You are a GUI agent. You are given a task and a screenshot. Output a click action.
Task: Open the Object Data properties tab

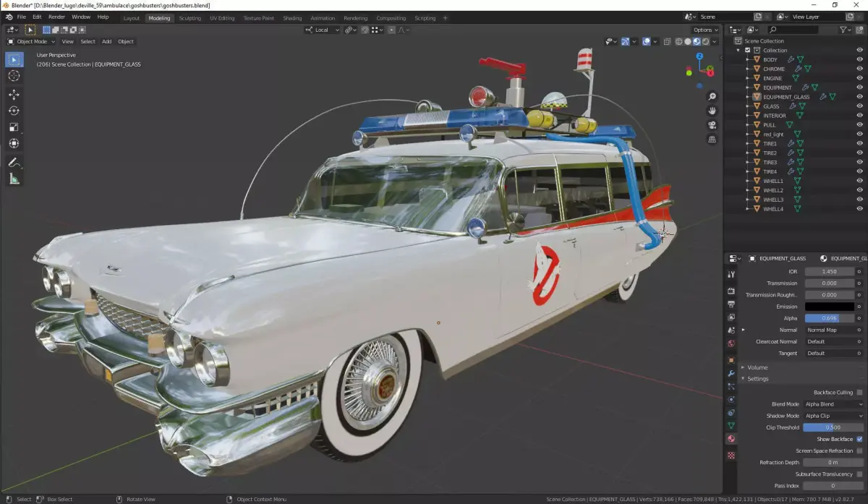(x=731, y=426)
